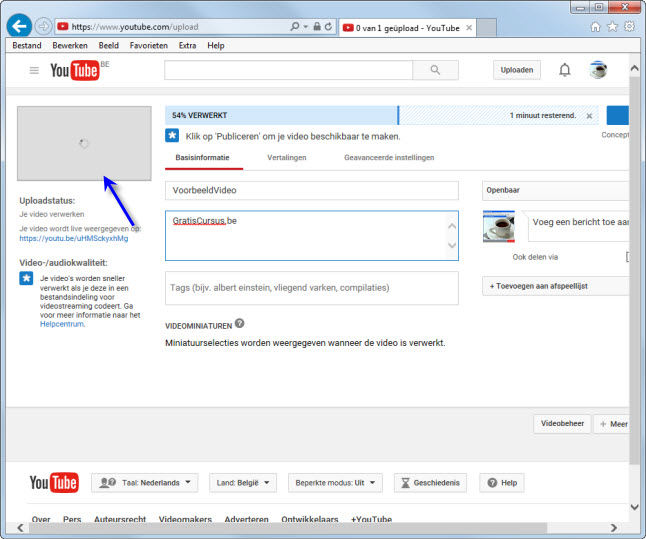Open the Favorieten menu
Image resolution: width=646 pixels, height=539 pixels.
(x=149, y=46)
